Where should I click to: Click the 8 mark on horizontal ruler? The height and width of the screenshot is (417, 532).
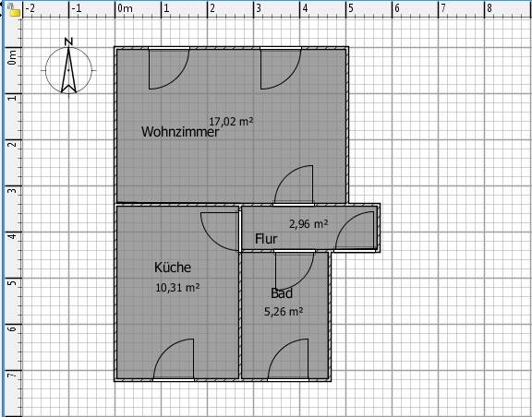pos(490,8)
